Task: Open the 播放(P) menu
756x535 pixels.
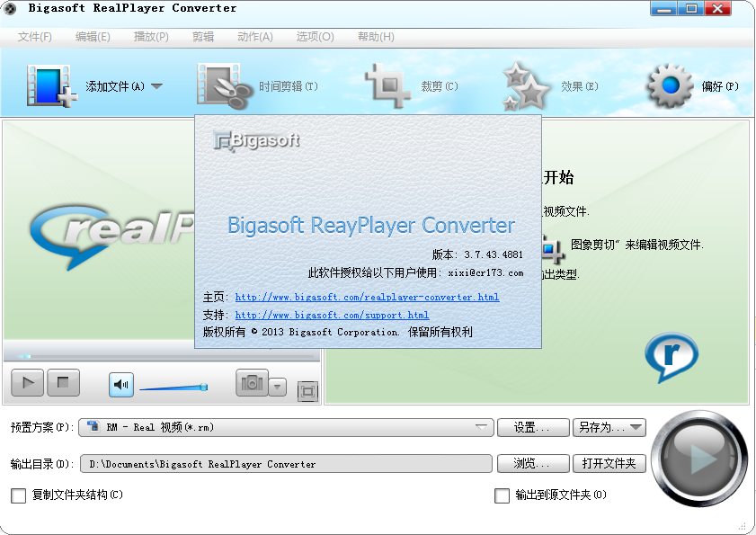Action: 151,37
